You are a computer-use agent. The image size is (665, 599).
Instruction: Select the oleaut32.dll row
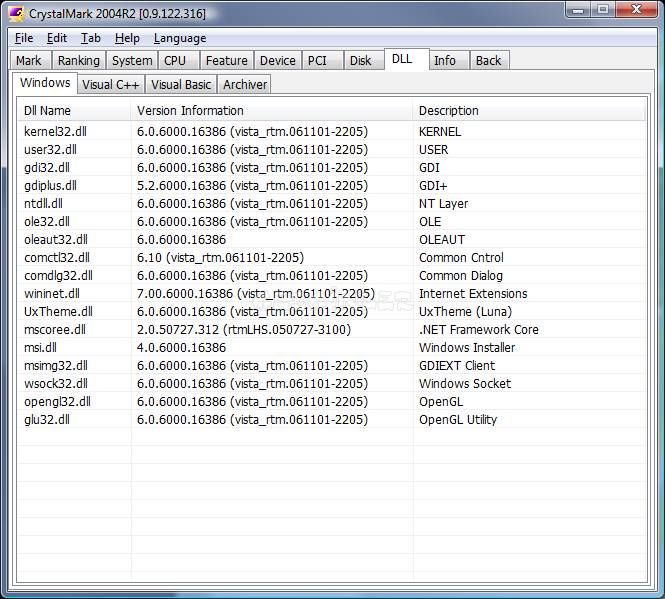point(332,240)
